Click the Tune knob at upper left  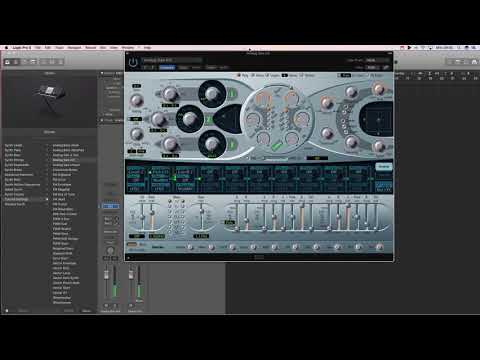[x=136, y=100]
